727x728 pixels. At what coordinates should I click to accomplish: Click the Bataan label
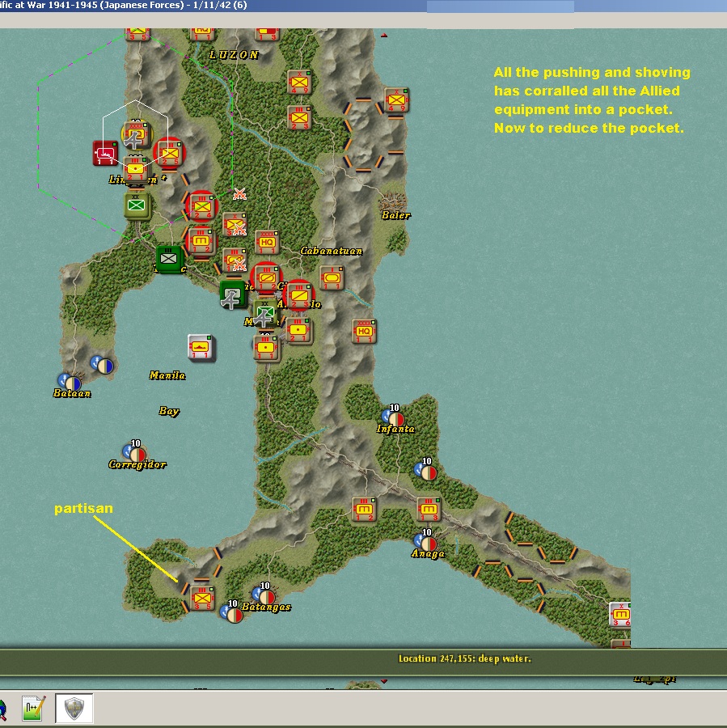pyautogui.click(x=71, y=393)
